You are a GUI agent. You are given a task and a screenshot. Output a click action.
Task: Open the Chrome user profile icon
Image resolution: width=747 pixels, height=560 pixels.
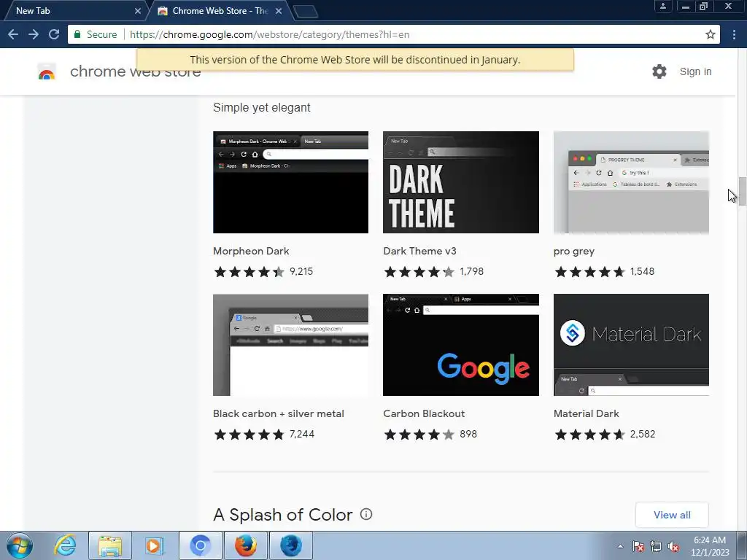662,6
